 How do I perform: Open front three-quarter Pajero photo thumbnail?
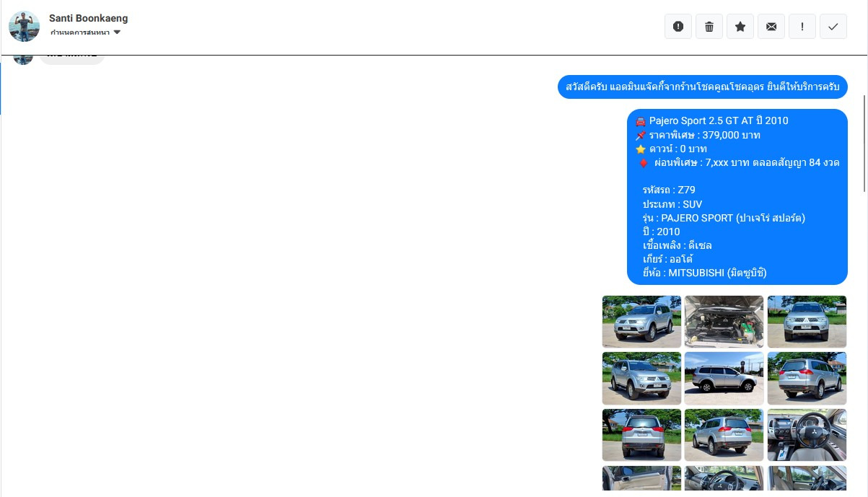pyautogui.click(x=641, y=322)
